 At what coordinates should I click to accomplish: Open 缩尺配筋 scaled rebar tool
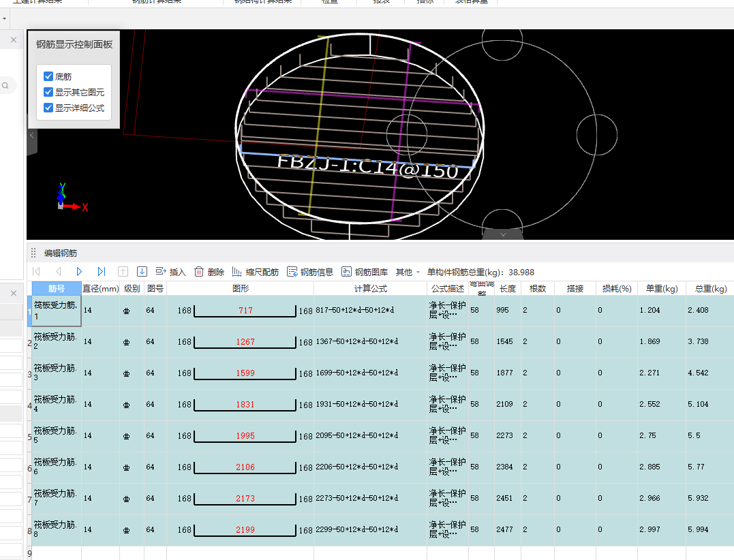[255, 272]
